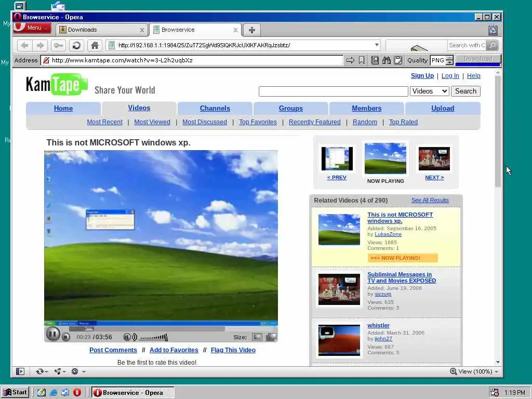Open LukasZone user profile link

388,234
